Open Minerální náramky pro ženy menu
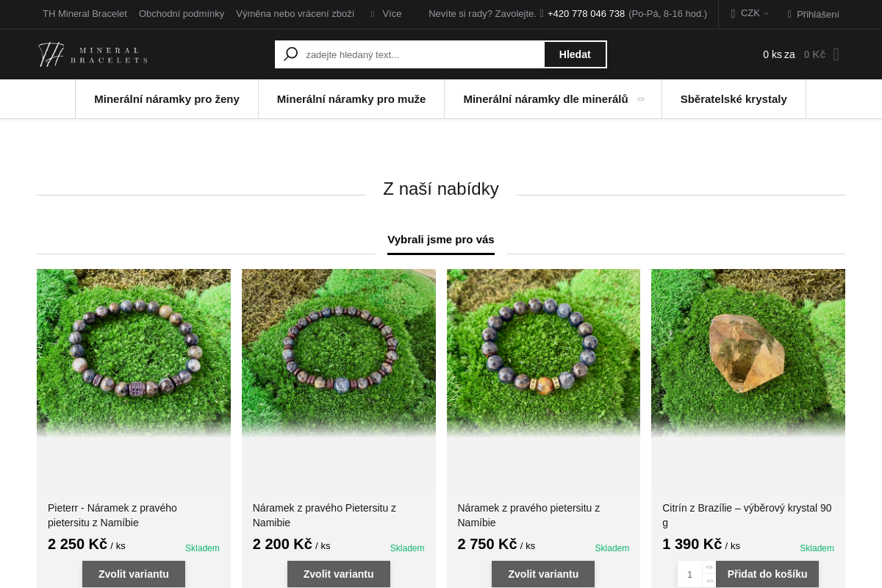Viewport: 882px width, 588px height. point(167,99)
